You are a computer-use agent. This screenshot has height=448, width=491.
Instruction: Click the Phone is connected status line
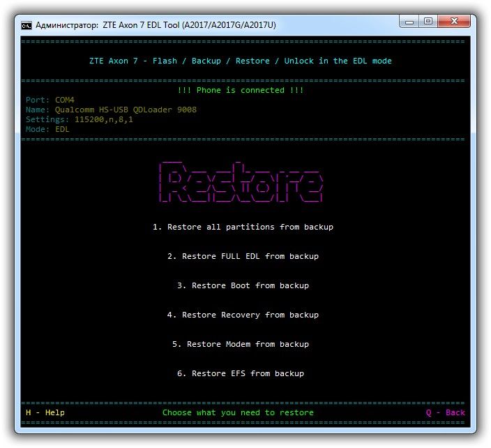[241, 90]
